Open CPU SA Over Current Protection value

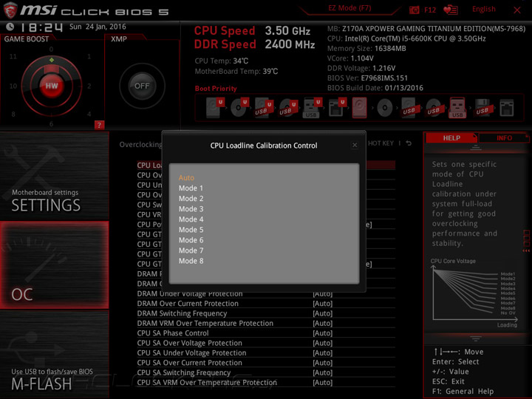323,363
